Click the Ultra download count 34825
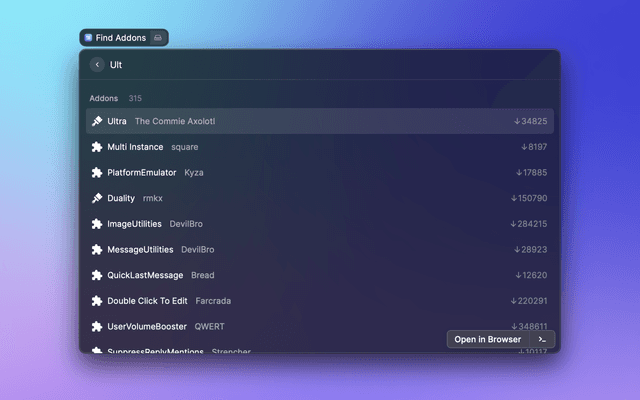 tap(530, 121)
